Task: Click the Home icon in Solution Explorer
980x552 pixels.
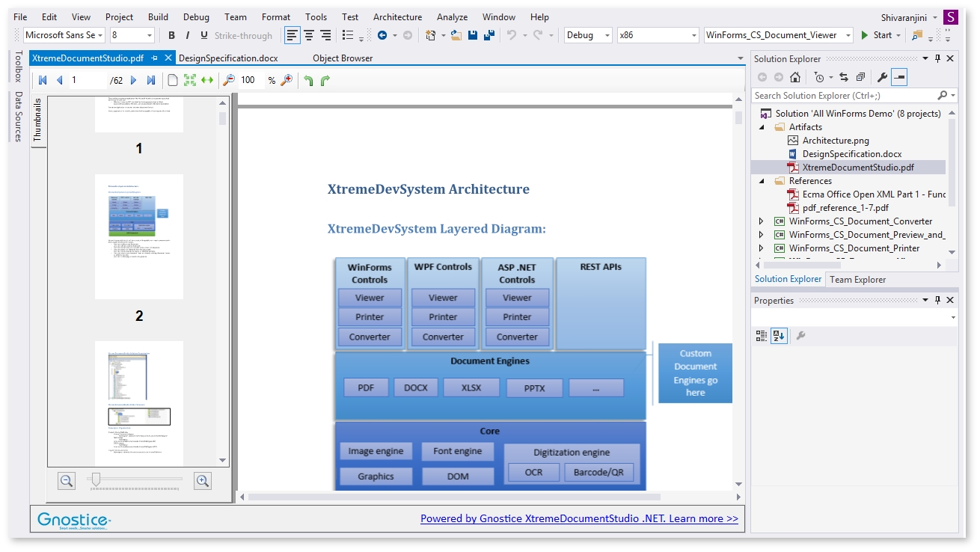Action: 795,77
